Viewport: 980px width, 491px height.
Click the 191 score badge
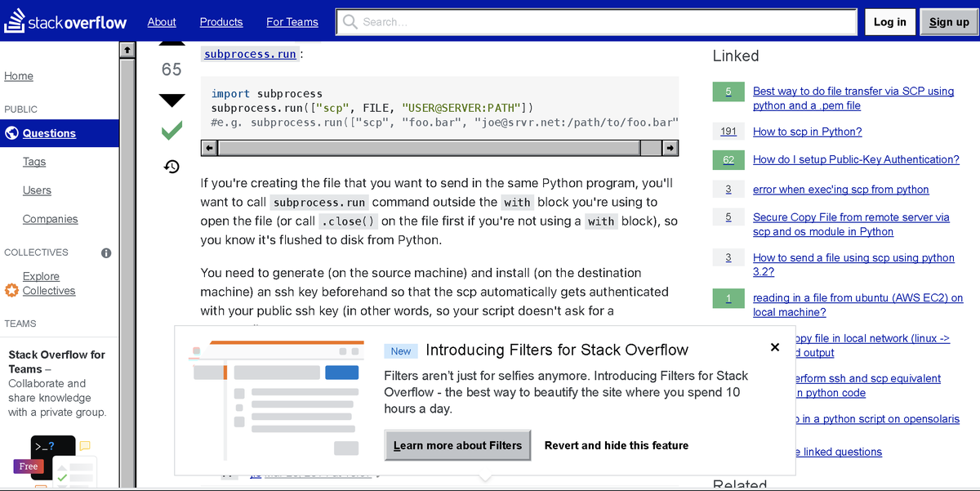(728, 132)
